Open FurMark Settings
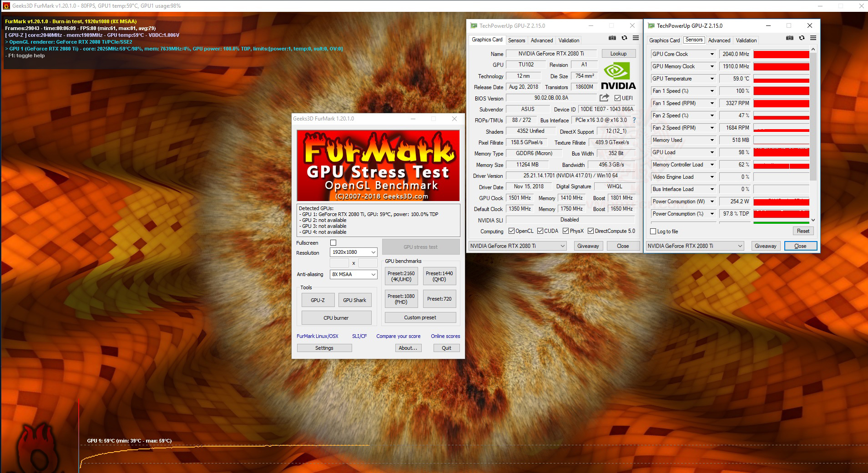This screenshot has width=868, height=473. tap(324, 348)
